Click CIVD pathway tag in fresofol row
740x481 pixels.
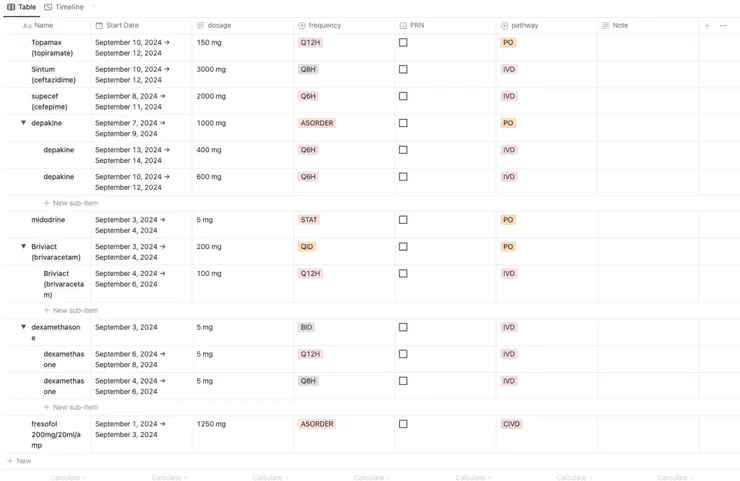(511, 424)
